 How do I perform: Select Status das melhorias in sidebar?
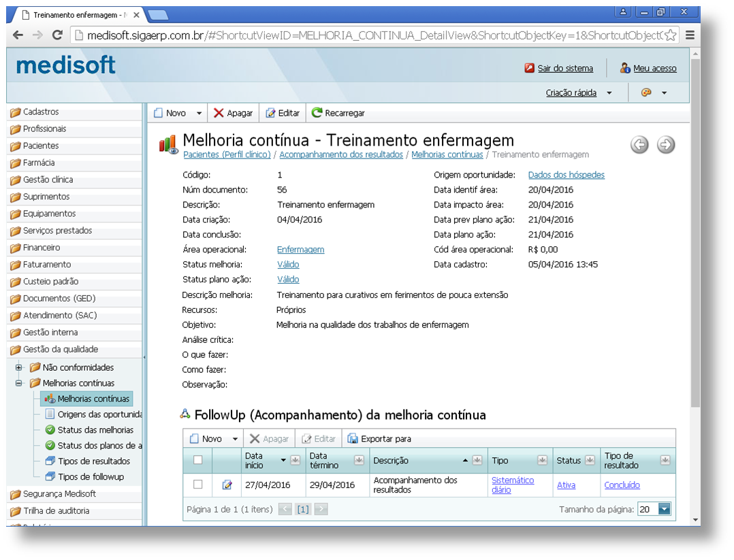(95, 430)
